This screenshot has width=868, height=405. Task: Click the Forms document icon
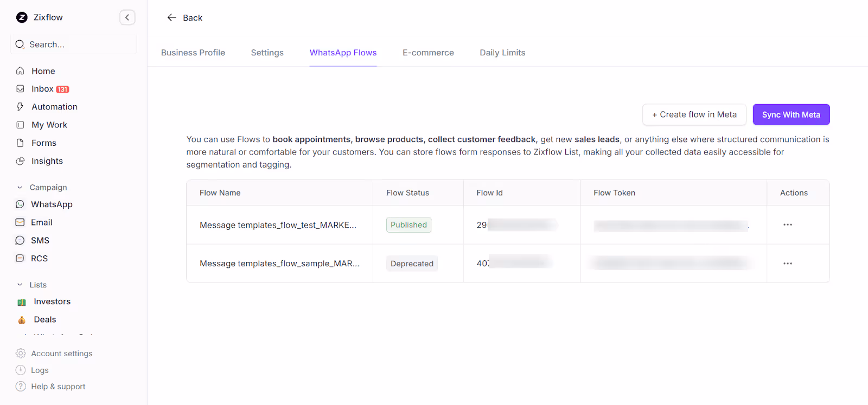tap(20, 143)
